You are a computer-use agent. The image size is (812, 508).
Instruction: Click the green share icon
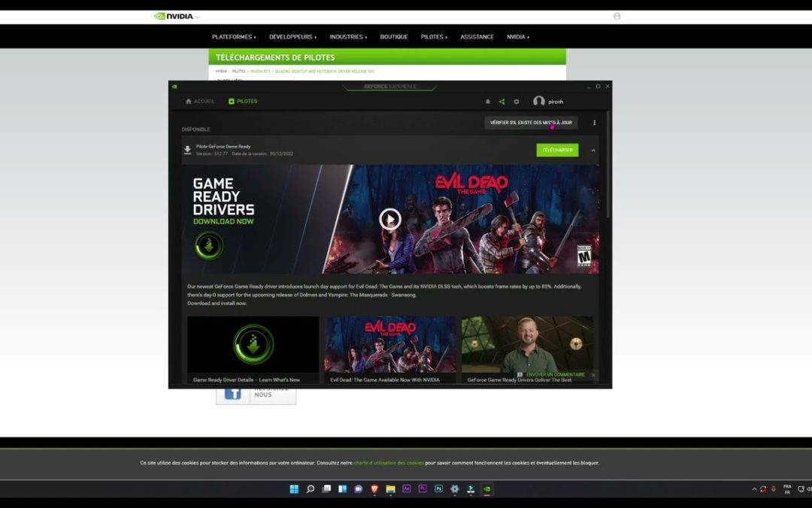(x=501, y=102)
